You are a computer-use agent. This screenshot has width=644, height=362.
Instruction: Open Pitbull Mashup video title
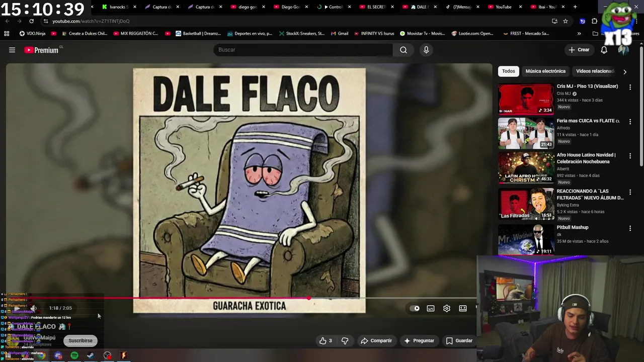coord(573,227)
